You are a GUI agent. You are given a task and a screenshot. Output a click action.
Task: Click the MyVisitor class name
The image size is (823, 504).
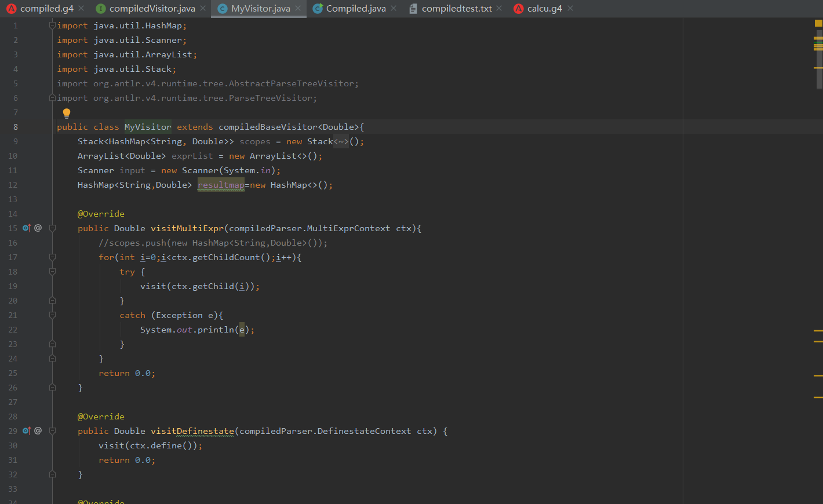point(148,127)
